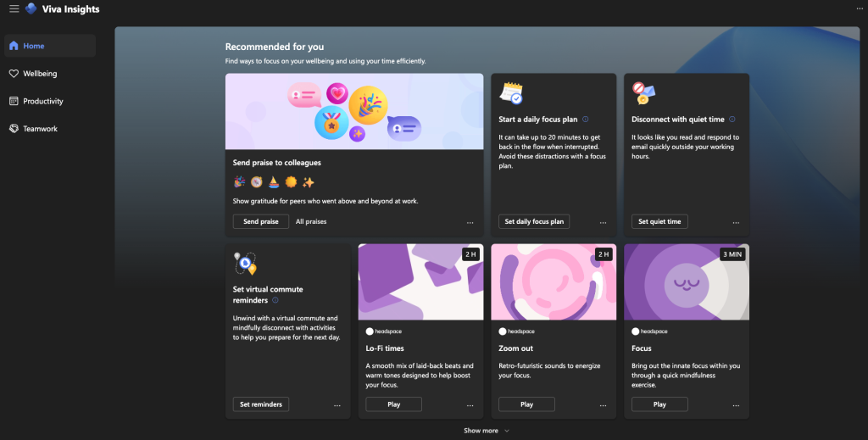
Task: Open the Productivity section
Action: click(42, 101)
